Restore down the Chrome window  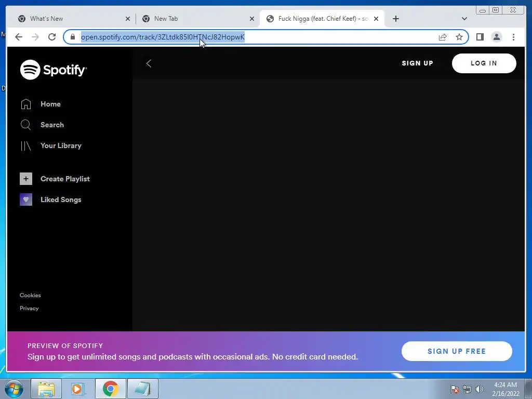[495, 10]
